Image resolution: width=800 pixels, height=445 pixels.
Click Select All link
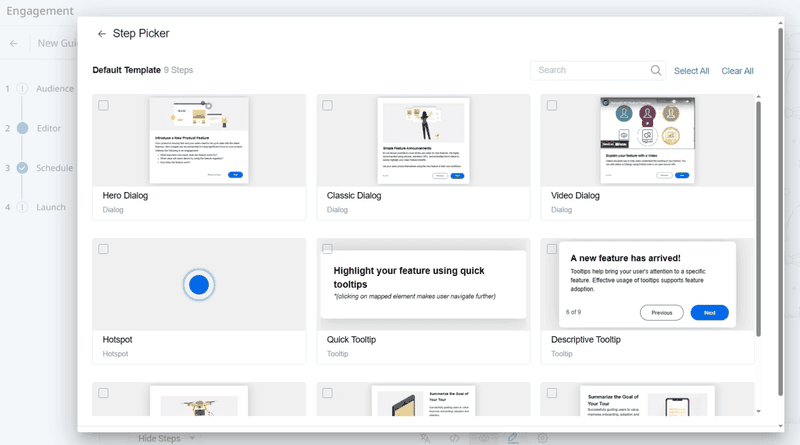[x=691, y=71]
